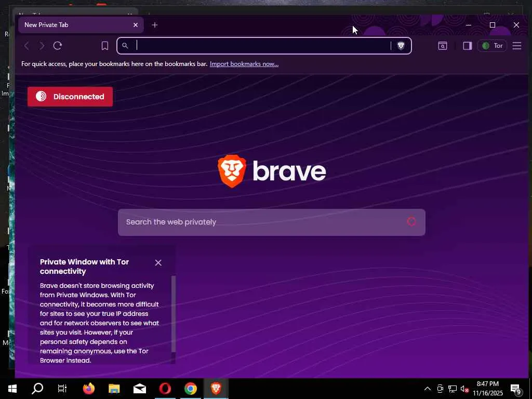Close the New Private Tab
This screenshot has width=532, height=399.
pos(136,25)
